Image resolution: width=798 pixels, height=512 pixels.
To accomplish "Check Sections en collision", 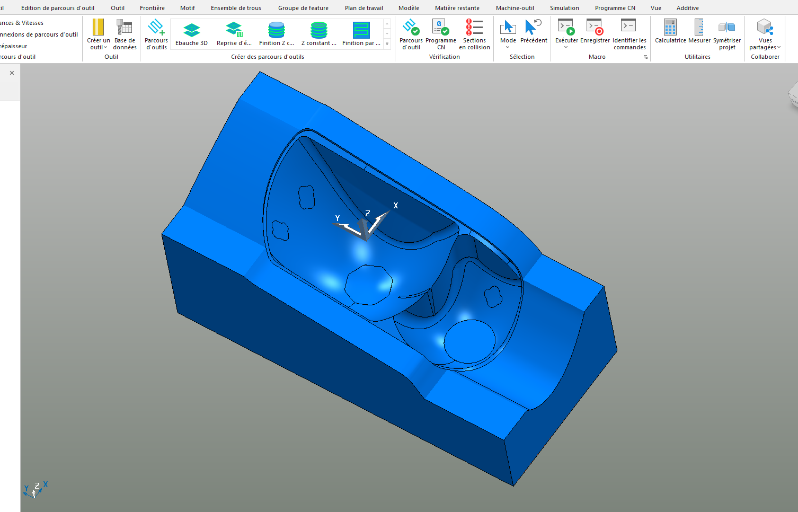I will (x=475, y=33).
